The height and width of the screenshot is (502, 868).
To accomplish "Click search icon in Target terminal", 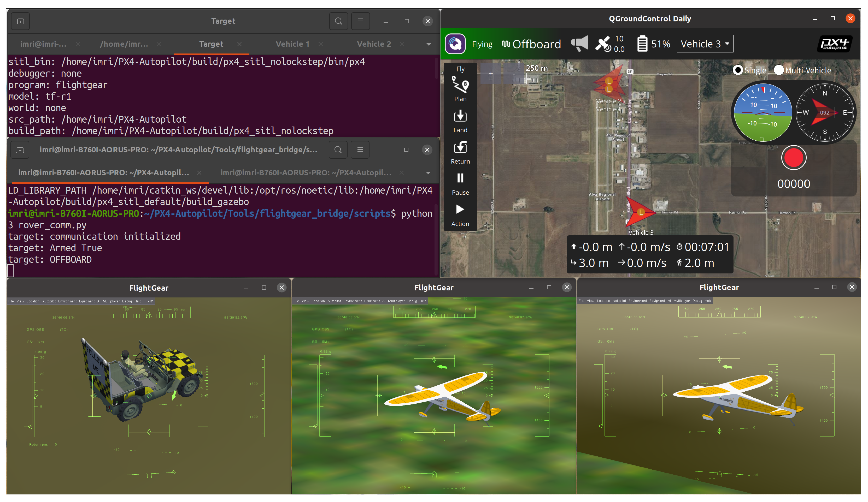I will tap(338, 21).
